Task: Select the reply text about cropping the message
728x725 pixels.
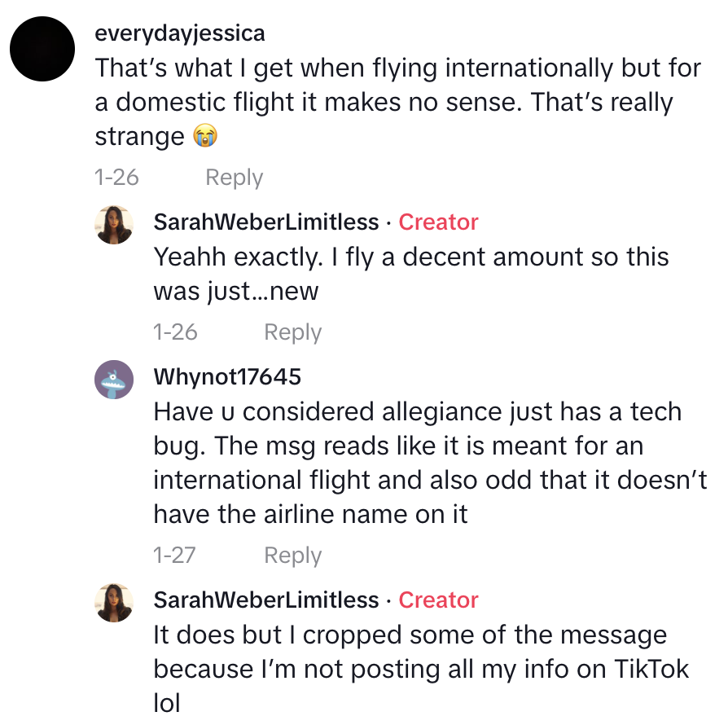Action: click(x=421, y=669)
